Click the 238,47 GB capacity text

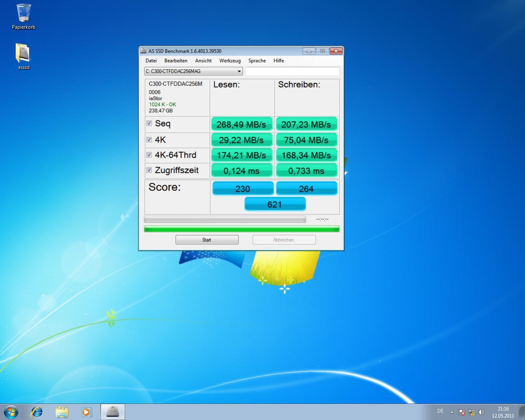pyautogui.click(x=161, y=111)
